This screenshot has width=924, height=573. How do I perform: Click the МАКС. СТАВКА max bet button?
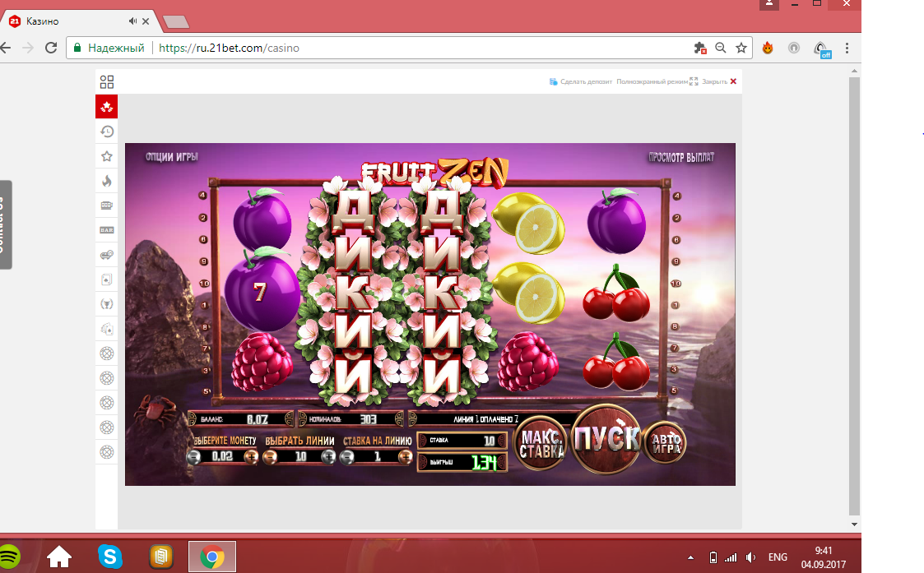[x=541, y=444]
